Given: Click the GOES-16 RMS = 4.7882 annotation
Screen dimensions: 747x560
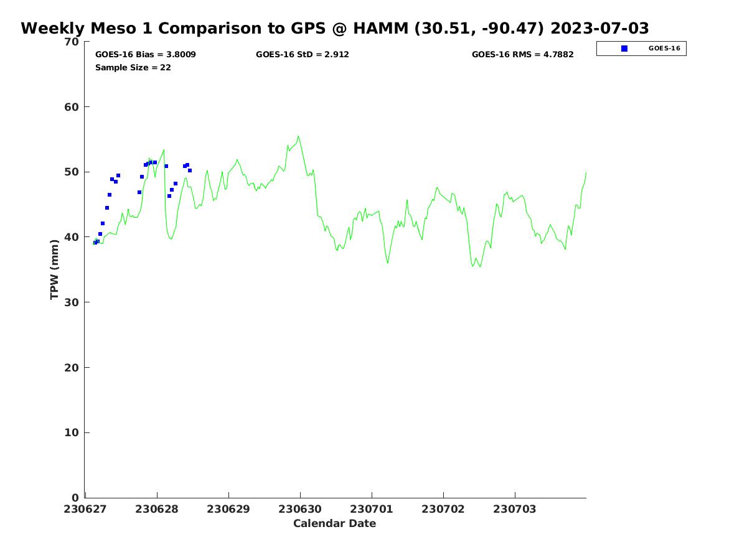Looking at the screenshot, I should [x=522, y=55].
